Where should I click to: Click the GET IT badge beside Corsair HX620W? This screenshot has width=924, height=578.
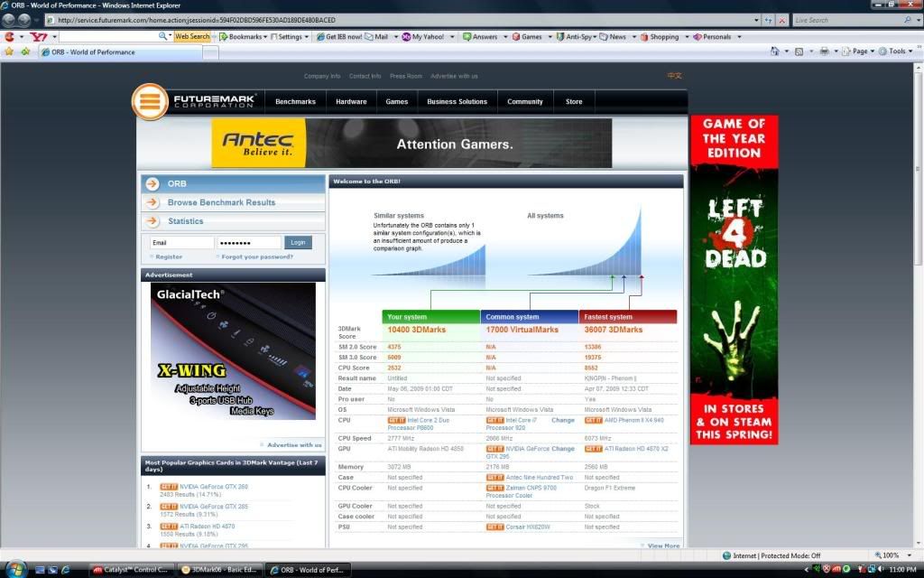(x=495, y=527)
